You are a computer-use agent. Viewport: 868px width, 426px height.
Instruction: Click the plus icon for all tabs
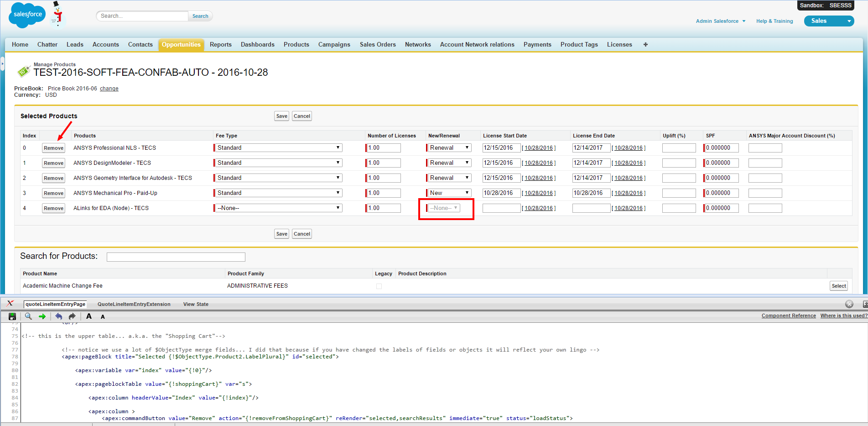pyautogui.click(x=645, y=45)
